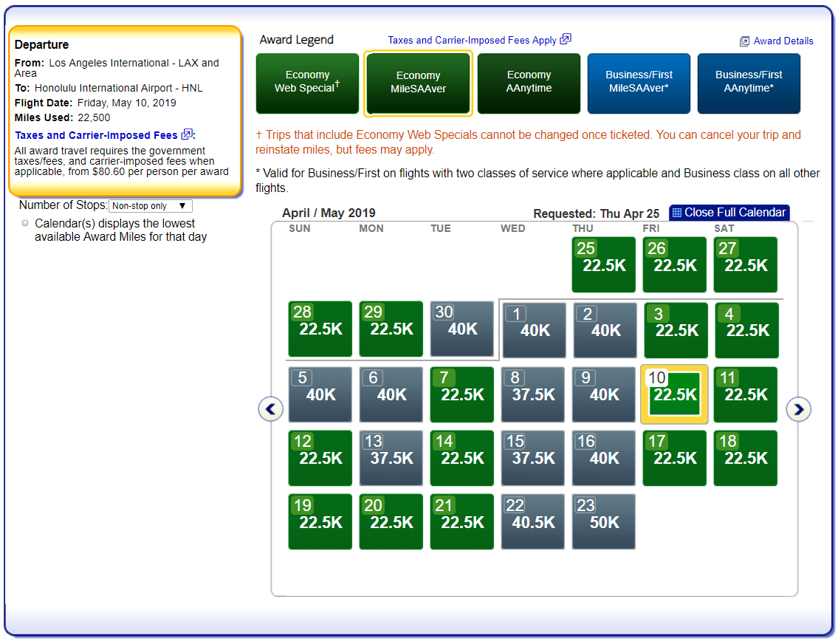The width and height of the screenshot is (838, 644).
Task: Click the next month arrow icon
Action: coord(798,409)
